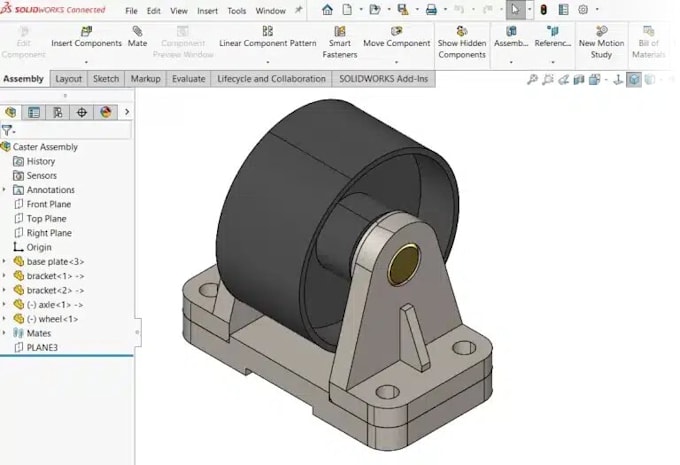Open the Insert menu

click(x=207, y=11)
